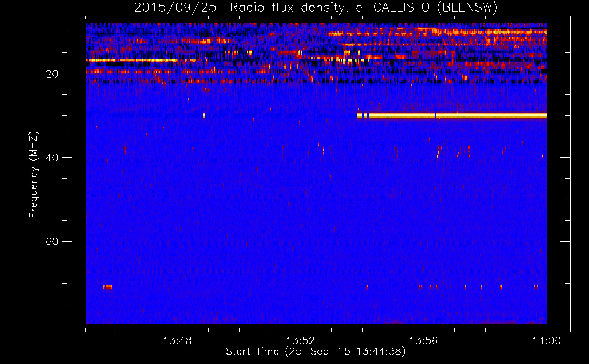Viewport: 589px width, 364px height.
Task: Click the frequency tick label 40
Action: (x=52, y=158)
